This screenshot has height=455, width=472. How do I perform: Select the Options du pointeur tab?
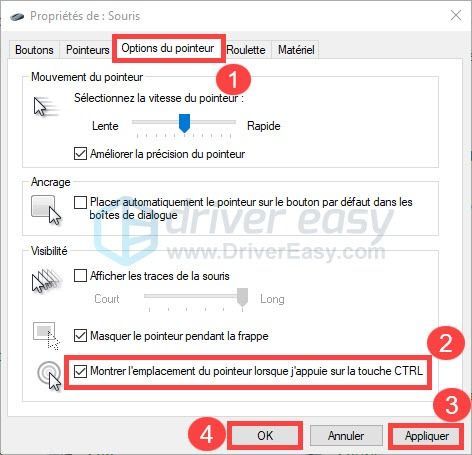[x=168, y=48]
